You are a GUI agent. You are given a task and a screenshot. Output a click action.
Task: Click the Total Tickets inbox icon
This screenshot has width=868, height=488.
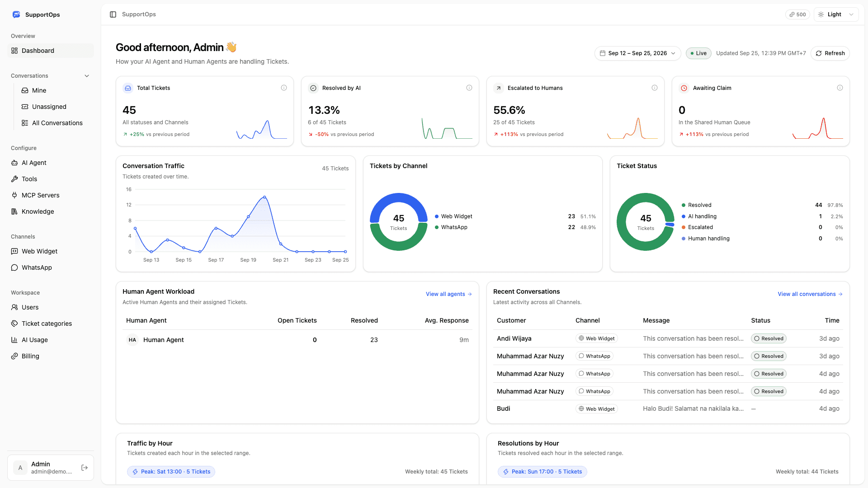(128, 88)
